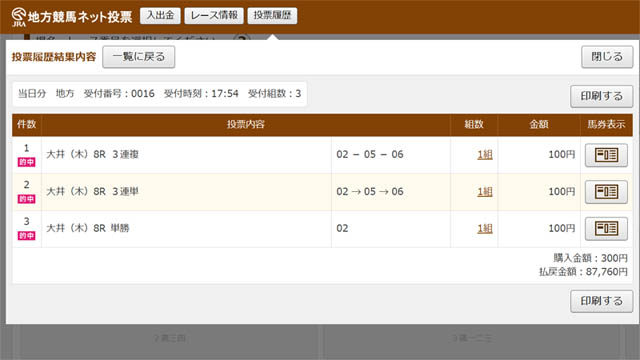Select the 的中 badge in row 1
Viewport: 640px width, 360px height.
(x=27, y=162)
